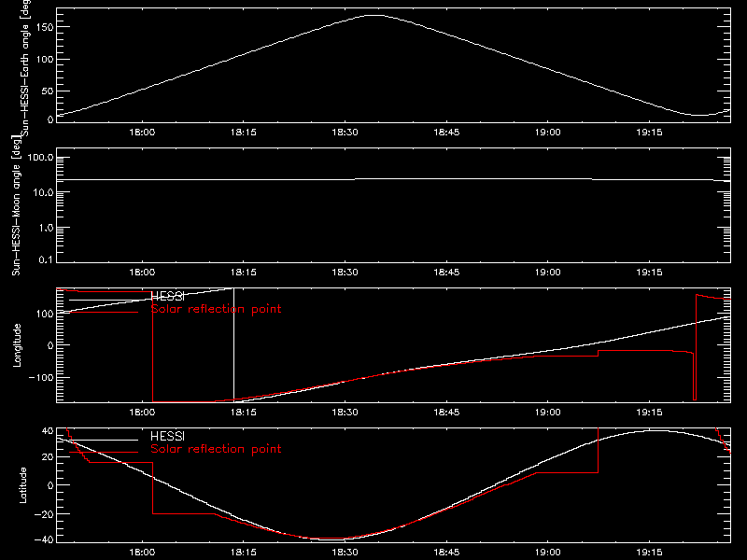Click the Sun-HESSI-Earth angle axis label

tap(24, 68)
